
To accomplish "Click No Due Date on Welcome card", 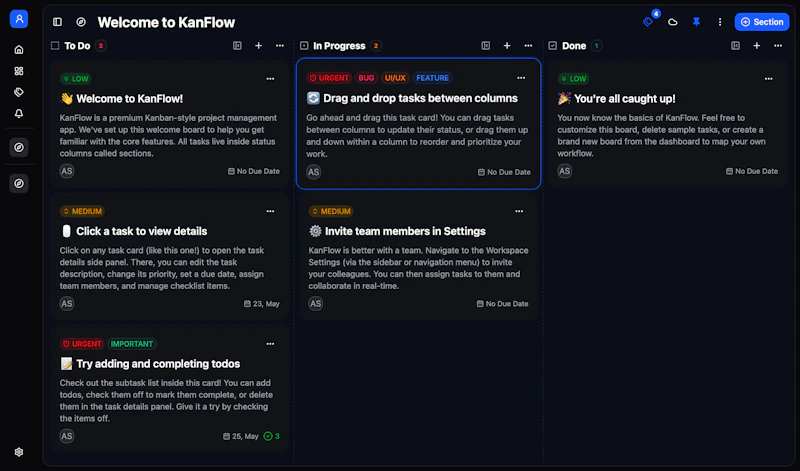I will point(254,171).
